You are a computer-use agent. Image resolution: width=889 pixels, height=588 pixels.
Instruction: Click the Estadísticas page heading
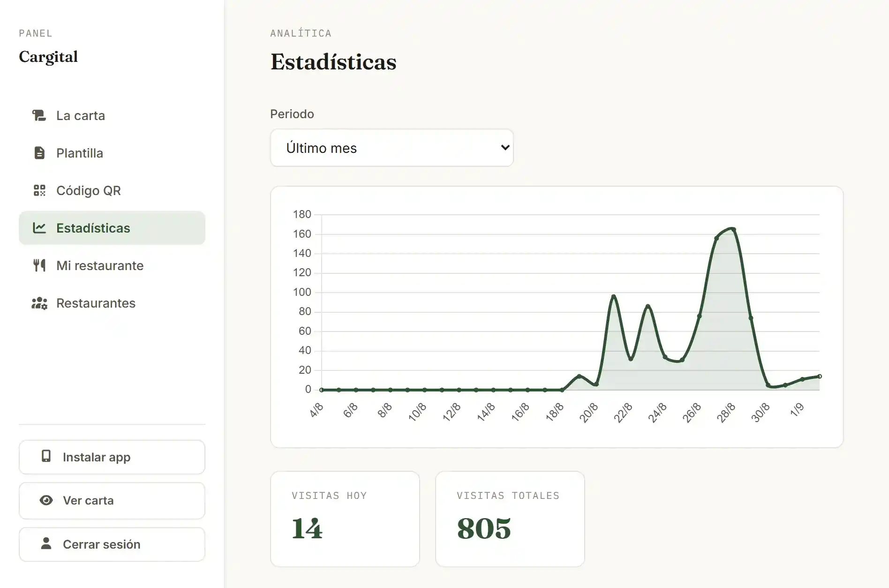tap(333, 62)
